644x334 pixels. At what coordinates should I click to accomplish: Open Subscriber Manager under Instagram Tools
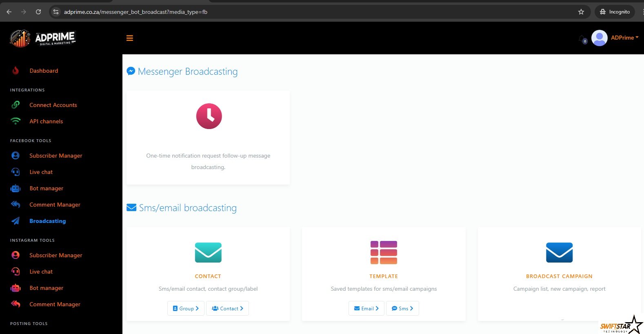tap(56, 255)
